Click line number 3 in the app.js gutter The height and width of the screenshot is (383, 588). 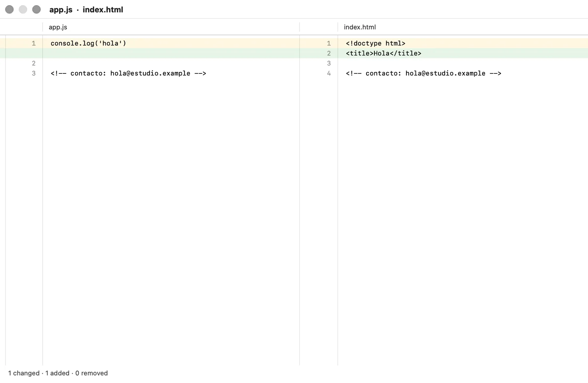(x=34, y=73)
